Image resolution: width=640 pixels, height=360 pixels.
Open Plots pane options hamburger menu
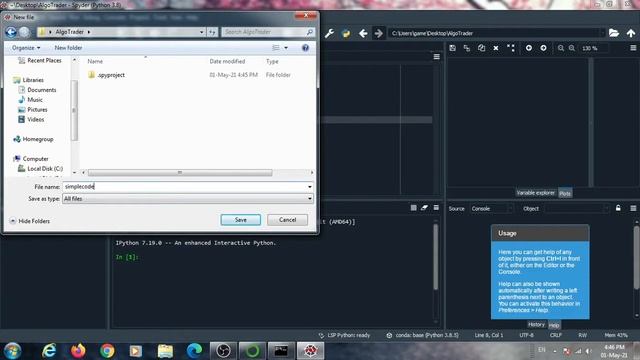[x=633, y=48]
